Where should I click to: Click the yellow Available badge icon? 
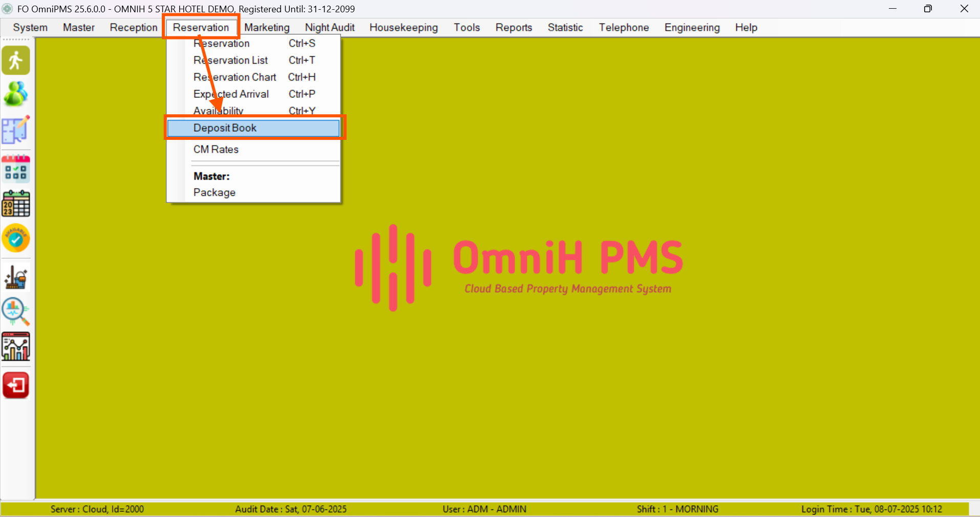pos(16,238)
